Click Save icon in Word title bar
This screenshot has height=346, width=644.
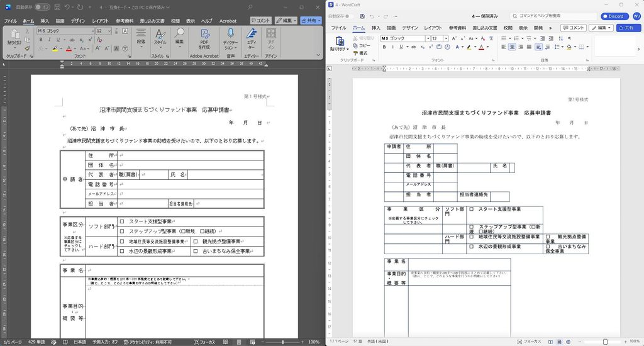point(57,7)
